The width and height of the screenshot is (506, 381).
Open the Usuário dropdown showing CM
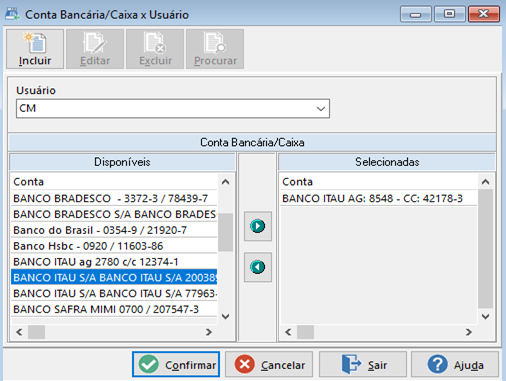(x=173, y=108)
